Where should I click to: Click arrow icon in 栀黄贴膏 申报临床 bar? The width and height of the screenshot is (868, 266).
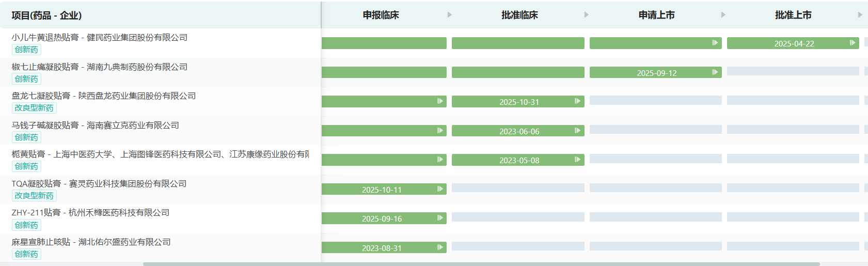(x=440, y=160)
